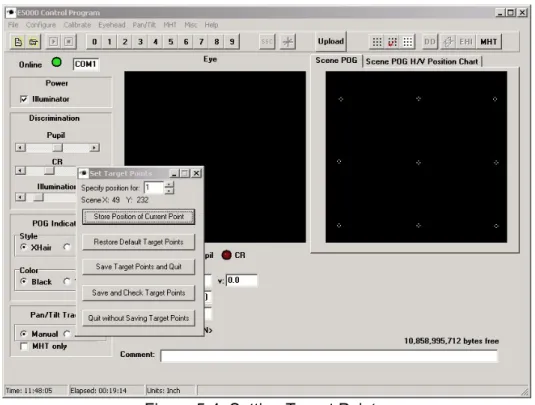Toggle the Illuminator power checkbox
535x405 pixels.
(24, 99)
